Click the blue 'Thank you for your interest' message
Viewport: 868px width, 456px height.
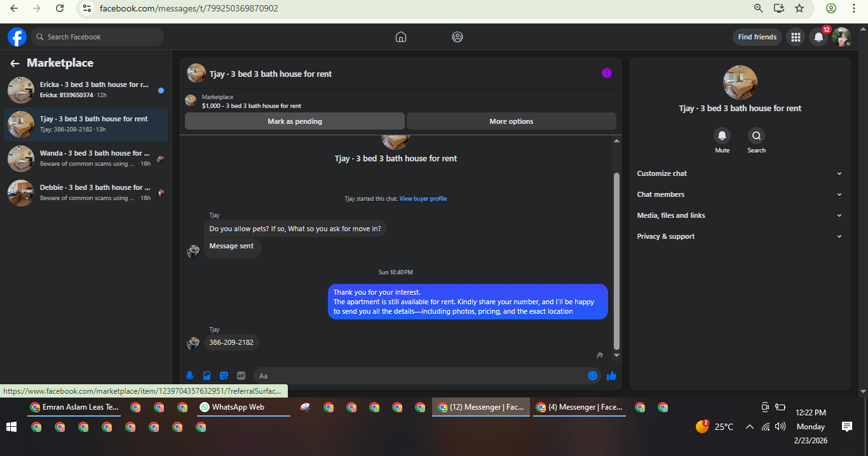pos(468,302)
